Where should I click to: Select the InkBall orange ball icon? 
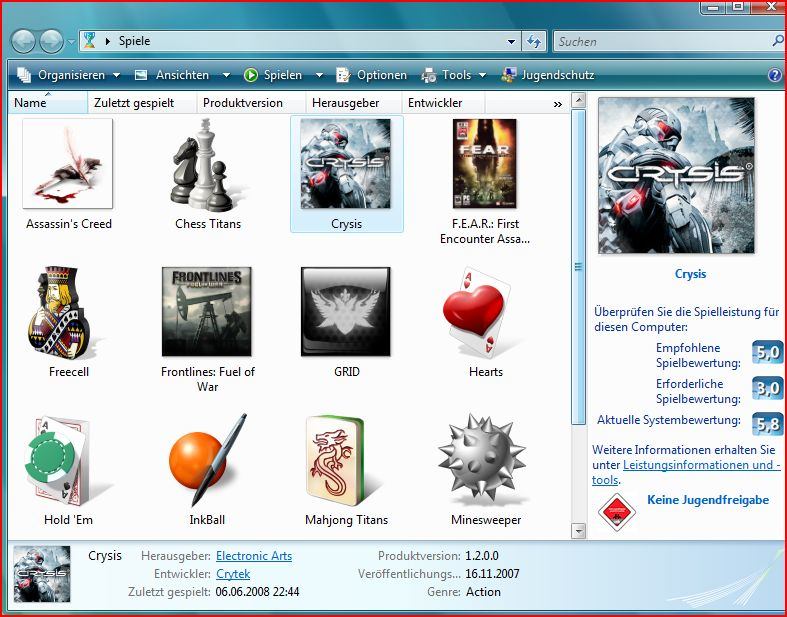click(x=207, y=460)
